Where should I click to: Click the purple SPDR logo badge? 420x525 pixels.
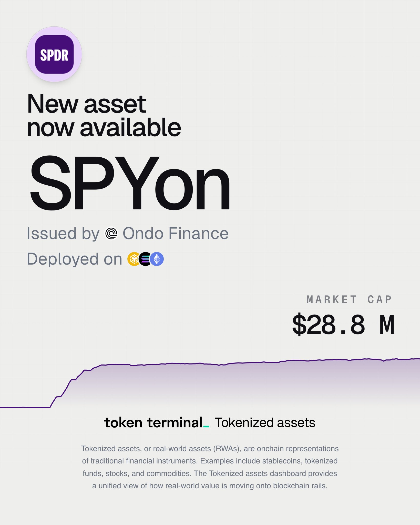click(54, 54)
